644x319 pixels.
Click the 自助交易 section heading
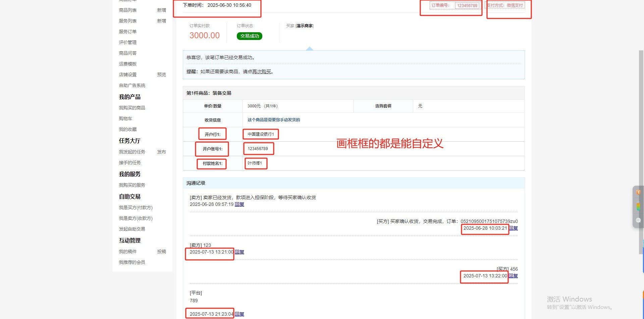click(130, 196)
